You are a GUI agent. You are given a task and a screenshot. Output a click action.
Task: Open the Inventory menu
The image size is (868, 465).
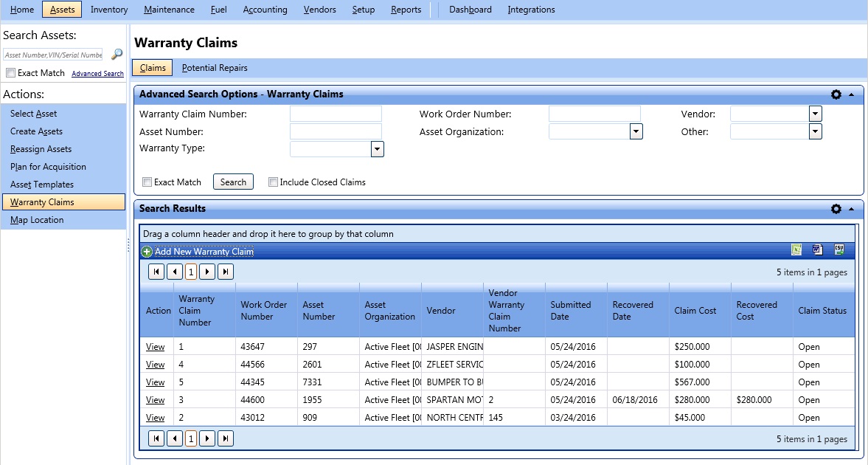(x=109, y=10)
